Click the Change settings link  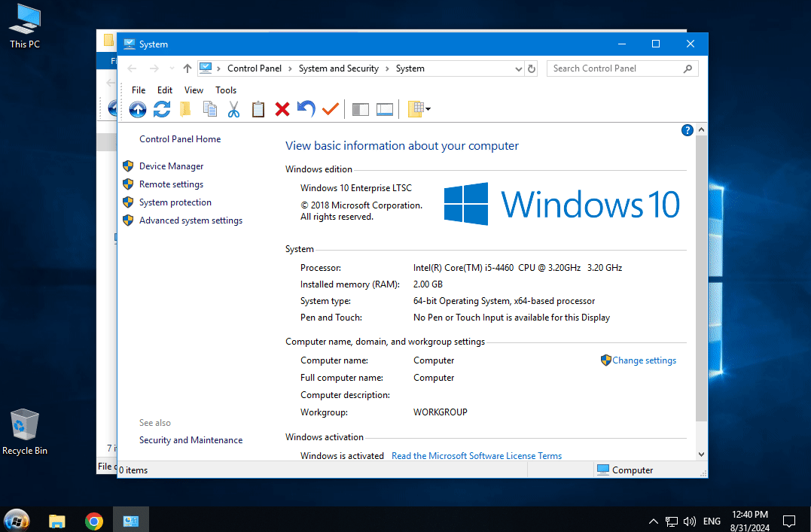644,360
